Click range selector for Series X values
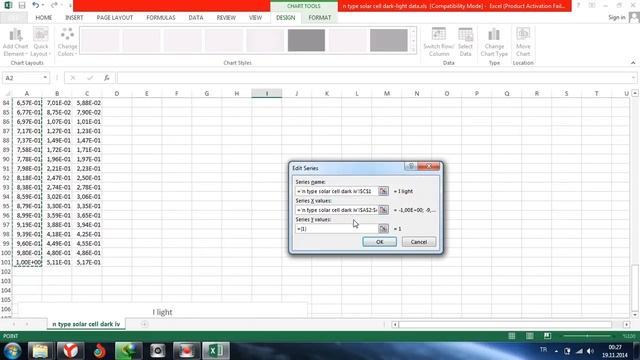640x360 pixels. tap(383, 210)
